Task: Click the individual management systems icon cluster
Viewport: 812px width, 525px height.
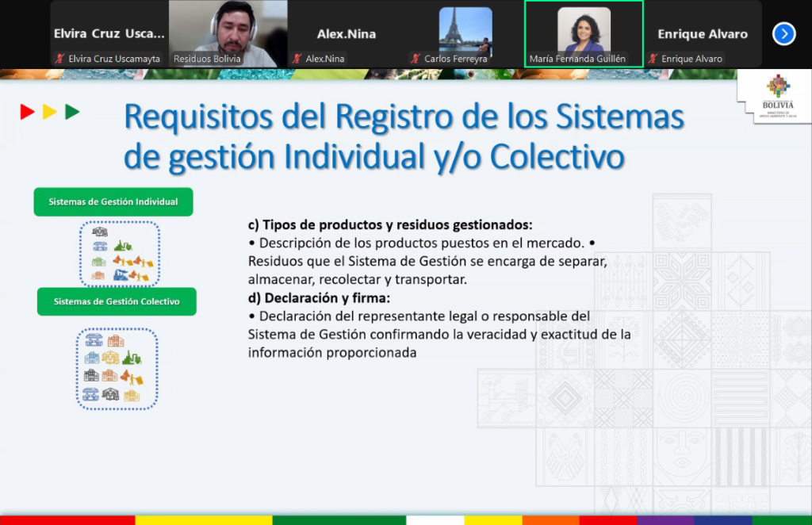Action: pyautogui.click(x=120, y=254)
